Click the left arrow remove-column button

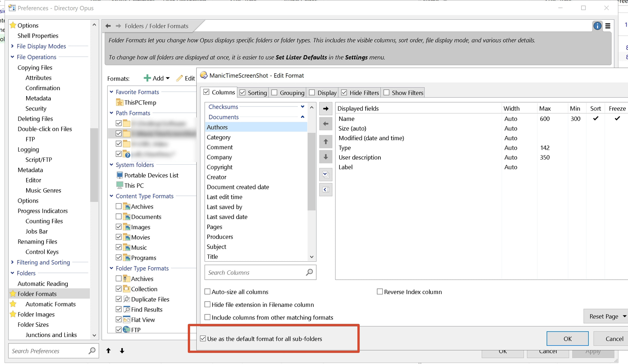[325, 124]
